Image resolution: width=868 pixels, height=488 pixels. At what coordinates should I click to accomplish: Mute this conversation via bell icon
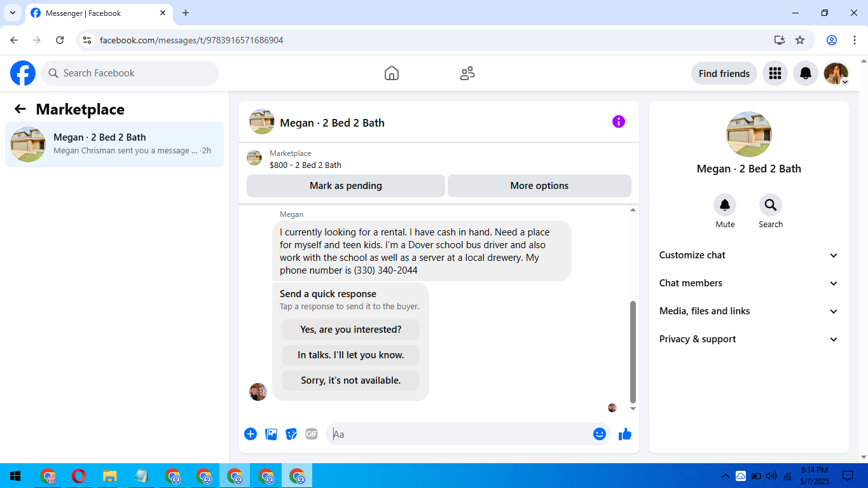[725, 205]
